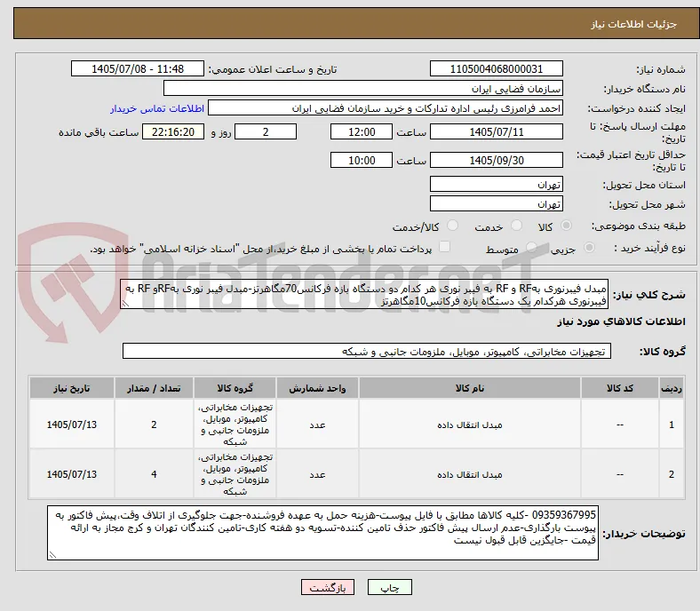This screenshot has width=700, height=611.
Task: Click the نام کالا column header
Action: coord(470,388)
